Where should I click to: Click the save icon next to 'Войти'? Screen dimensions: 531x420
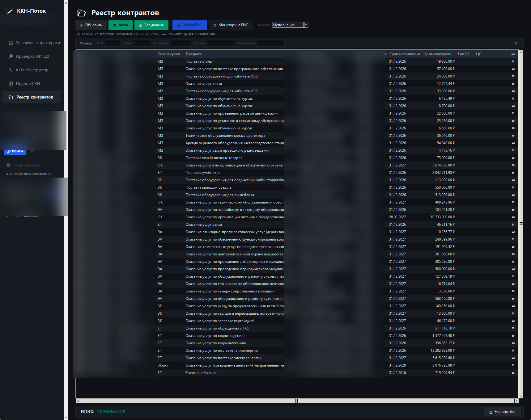(x=32, y=151)
